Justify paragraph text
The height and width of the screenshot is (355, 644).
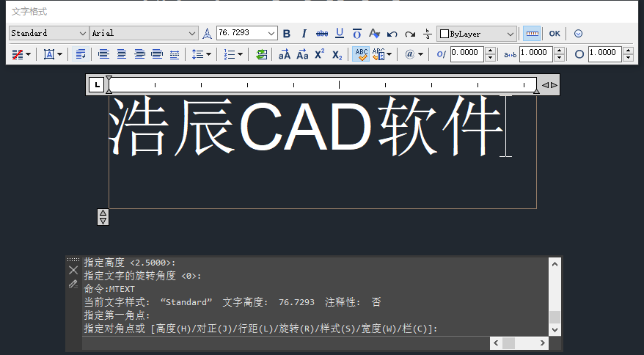(157, 54)
